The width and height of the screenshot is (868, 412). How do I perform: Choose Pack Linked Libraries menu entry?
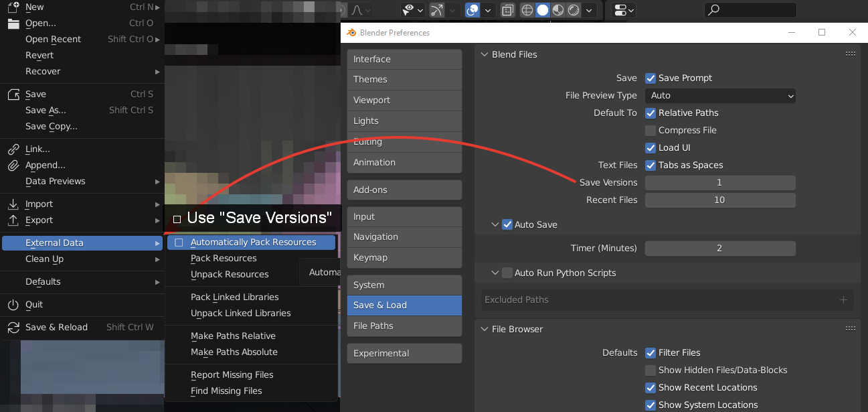[x=234, y=297]
